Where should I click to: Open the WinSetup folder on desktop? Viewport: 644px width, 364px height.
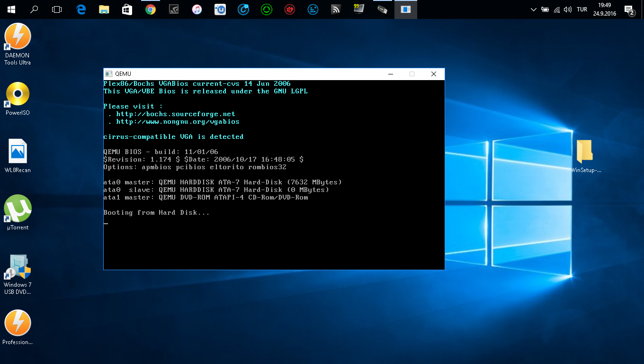click(585, 152)
